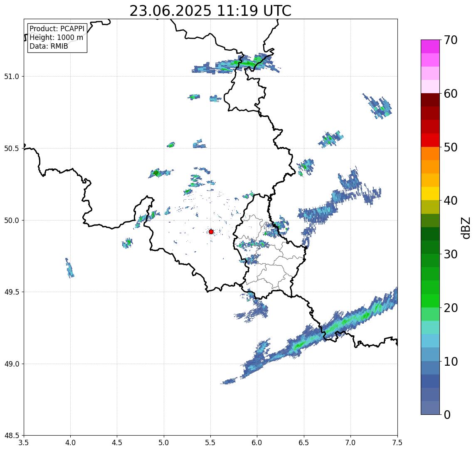Click the longitude label 7.0
Screen dimensions: 476x451
pos(350,443)
